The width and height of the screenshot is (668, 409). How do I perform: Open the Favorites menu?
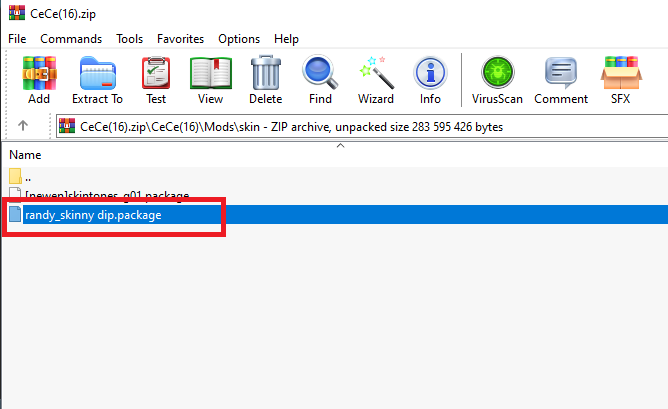click(x=181, y=39)
